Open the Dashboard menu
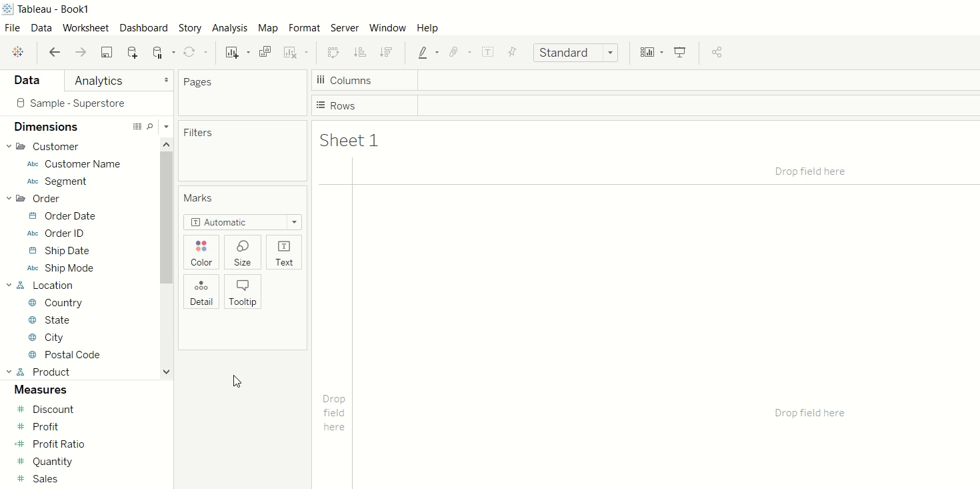 click(x=143, y=28)
